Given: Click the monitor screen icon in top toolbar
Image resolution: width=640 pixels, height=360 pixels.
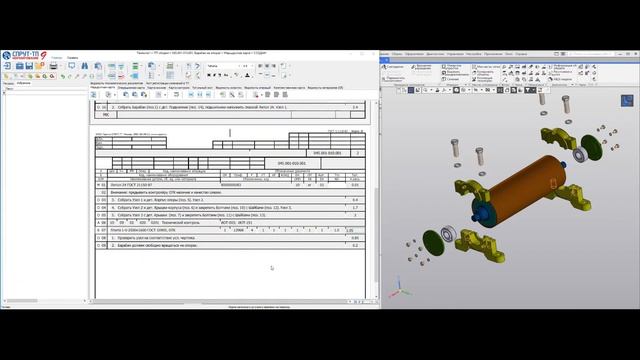Looking at the screenshot, I should (x=71, y=65).
